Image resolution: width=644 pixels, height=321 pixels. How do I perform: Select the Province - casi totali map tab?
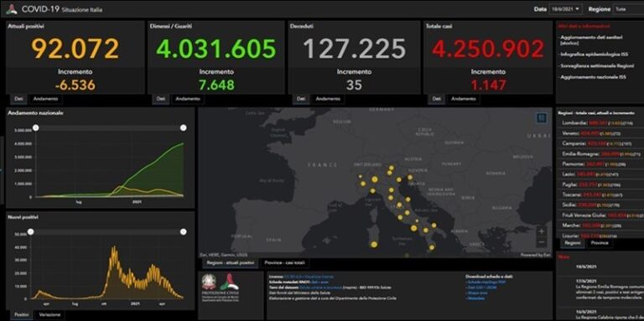(284, 262)
